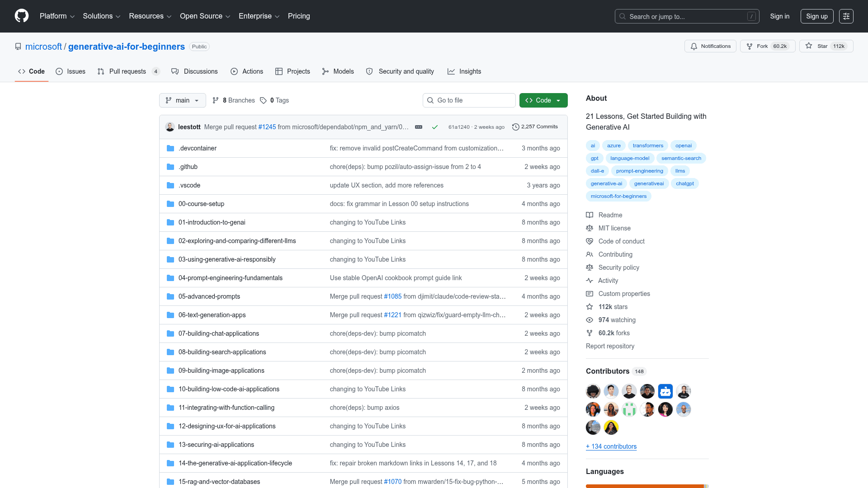868x488 pixels.
Task: Open the main branch selector dropdown
Action: tap(183, 100)
